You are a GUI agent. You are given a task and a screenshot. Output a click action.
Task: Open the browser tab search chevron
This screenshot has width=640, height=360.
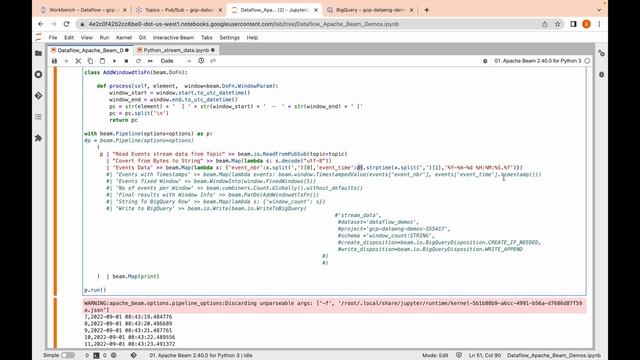coord(599,10)
